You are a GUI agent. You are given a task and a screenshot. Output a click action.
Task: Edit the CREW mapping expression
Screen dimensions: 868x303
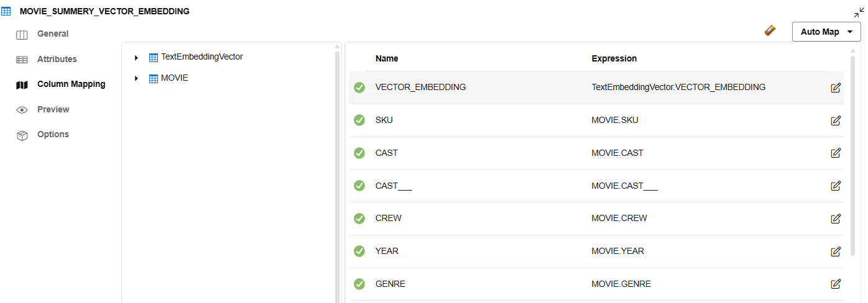pyautogui.click(x=836, y=219)
